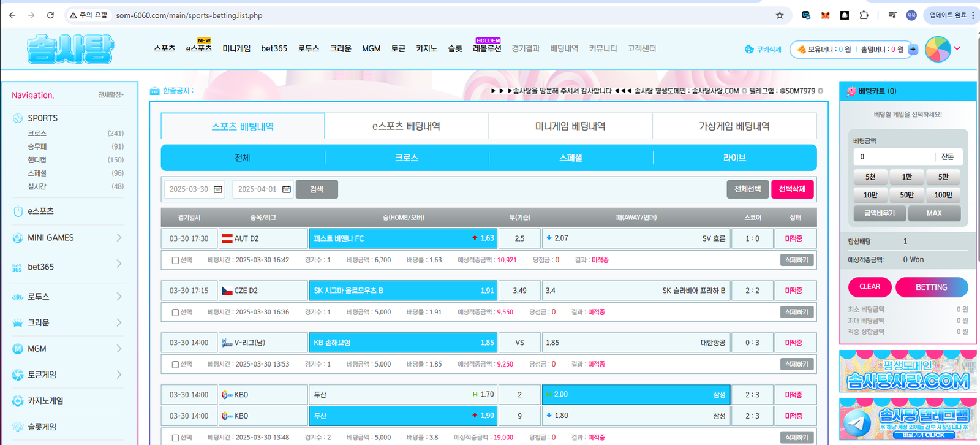Bookmark this page with the star icon
The image size is (980, 445).
[780, 15]
